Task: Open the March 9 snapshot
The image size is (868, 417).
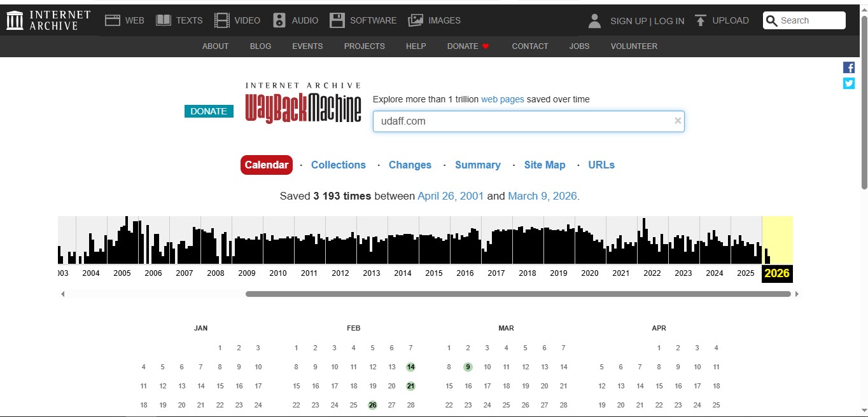Action: coord(468,367)
